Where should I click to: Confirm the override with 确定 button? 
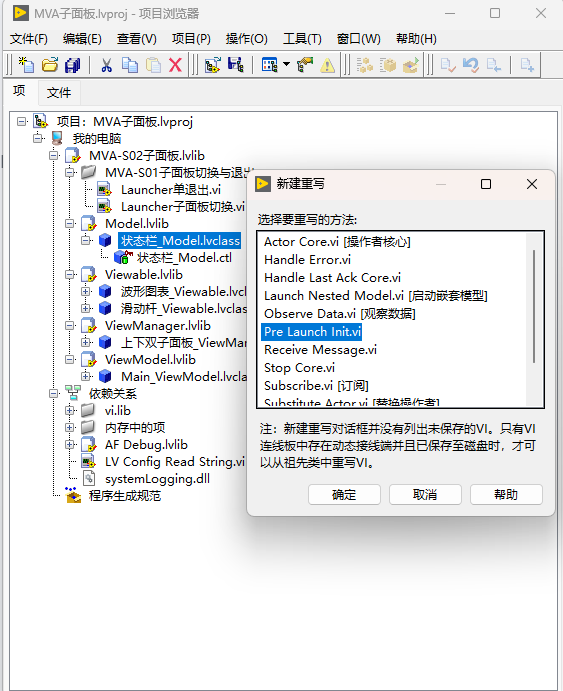coord(344,494)
